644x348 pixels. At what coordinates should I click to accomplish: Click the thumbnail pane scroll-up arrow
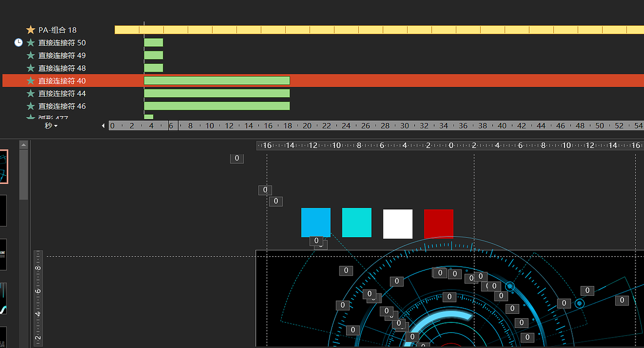pyautogui.click(x=24, y=145)
